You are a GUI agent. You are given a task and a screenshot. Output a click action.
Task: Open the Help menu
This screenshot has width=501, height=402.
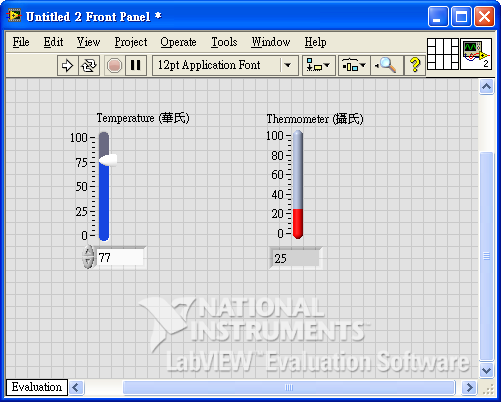(315, 42)
